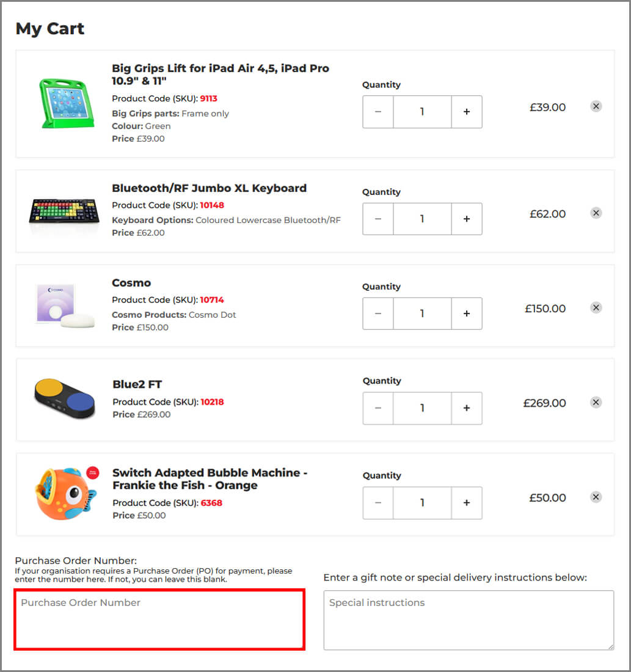The width and height of the screenshot is (631, 672).
Task: Focus the Purchase Order Number field
Action: click(159, 619)
